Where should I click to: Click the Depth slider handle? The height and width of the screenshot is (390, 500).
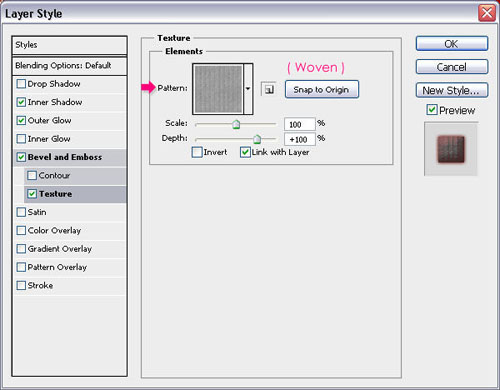[x=257, y=139]
